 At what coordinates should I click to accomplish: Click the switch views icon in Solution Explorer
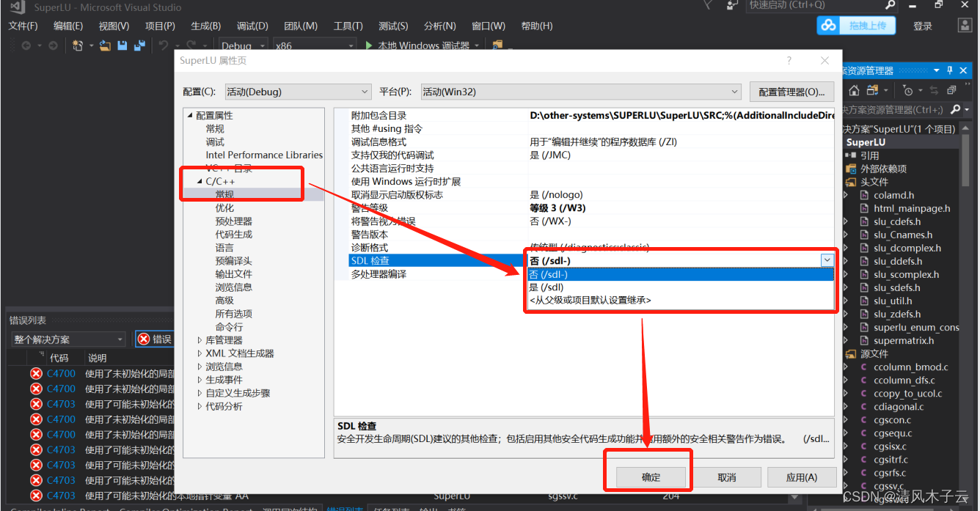pyautogui.click(x=873, y=90)
